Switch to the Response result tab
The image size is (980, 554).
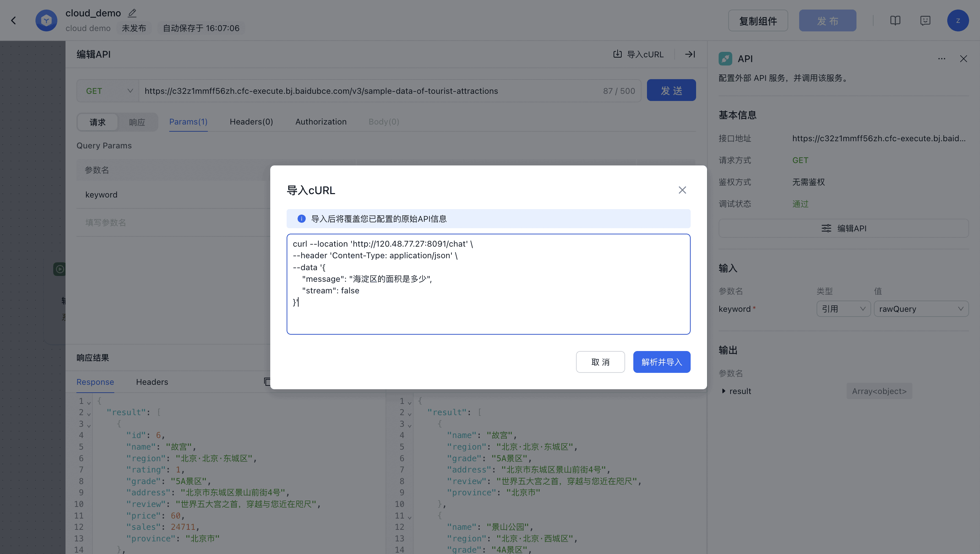(95, 382)
